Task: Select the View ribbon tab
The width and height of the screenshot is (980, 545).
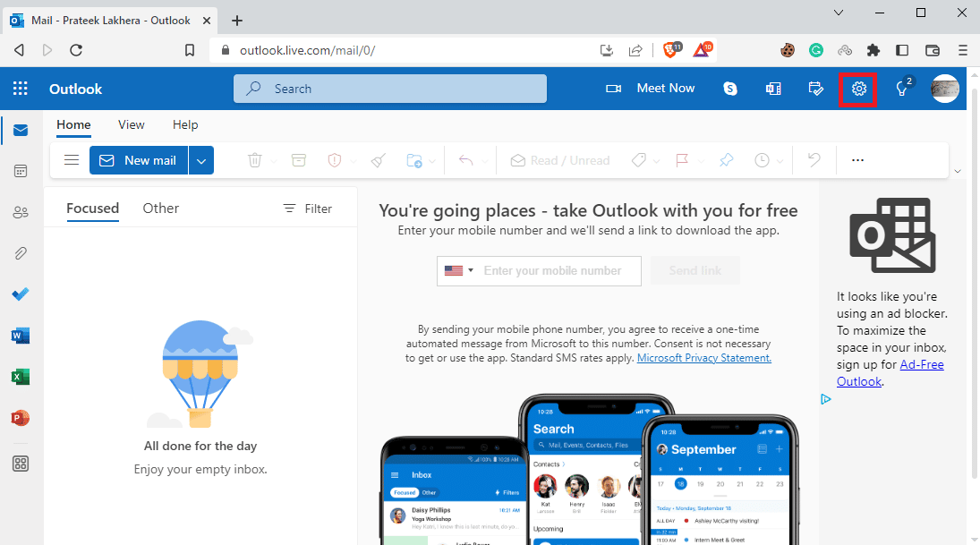Action: [132, 125]
